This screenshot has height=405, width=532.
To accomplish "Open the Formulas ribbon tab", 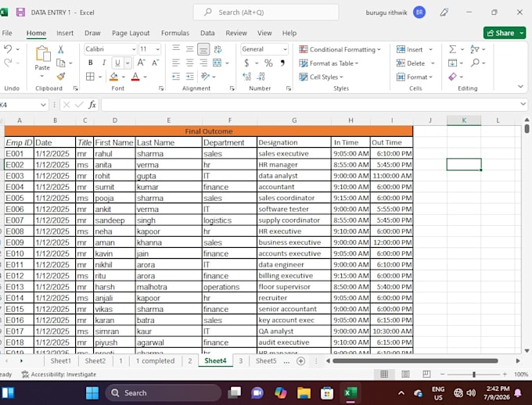I will click(175, 34).
